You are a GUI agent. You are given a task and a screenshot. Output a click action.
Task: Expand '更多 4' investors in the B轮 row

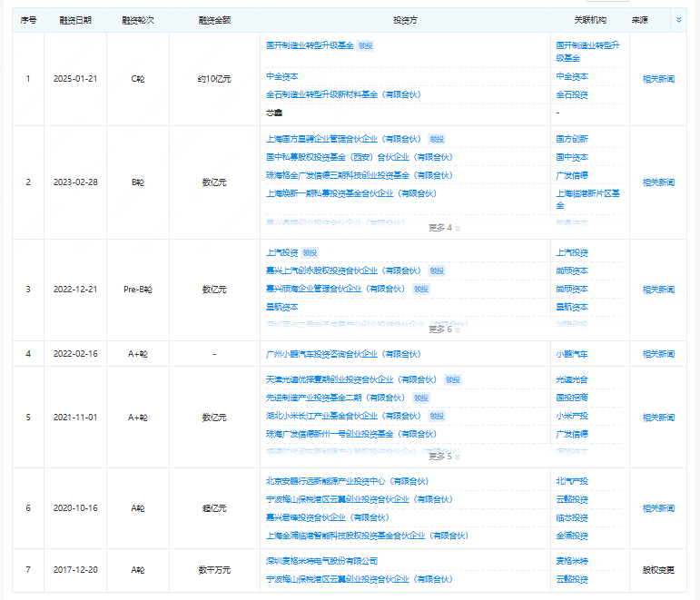(444, 228)
